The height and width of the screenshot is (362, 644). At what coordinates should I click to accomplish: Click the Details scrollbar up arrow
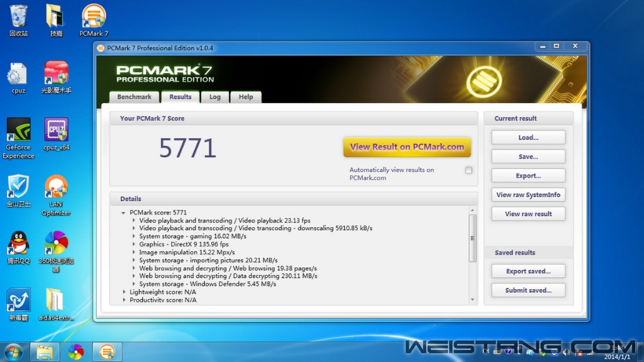coord(472,210)
